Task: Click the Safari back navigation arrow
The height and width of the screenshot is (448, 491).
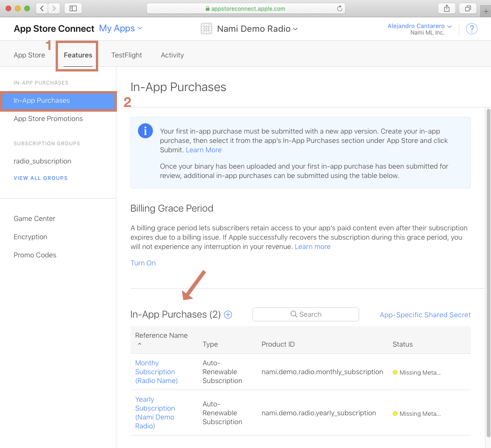Action: click(42, 8)
